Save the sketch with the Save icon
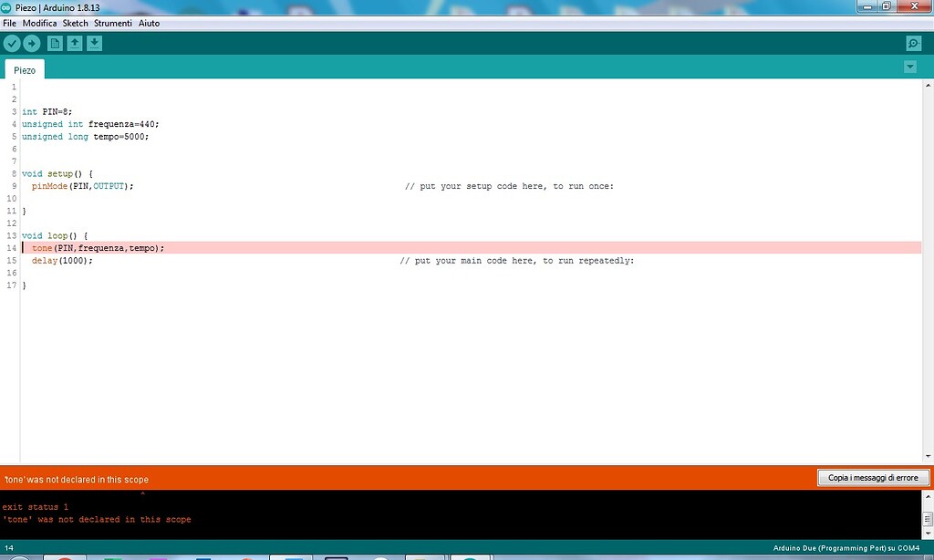The height and width of the screenshot is (560, 934). pyautogui.click(x=95, y=42)
